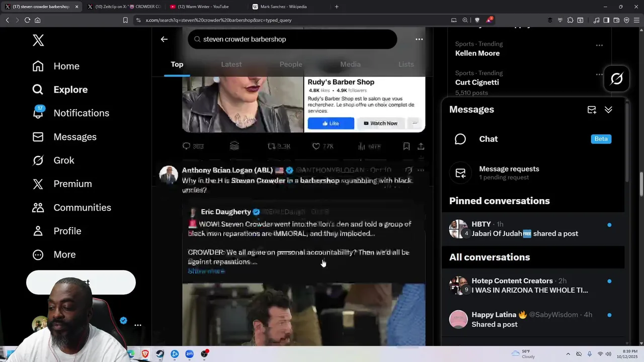Screen dimensions: 644x362
Task: Open Brave Wallet icon
Action: click(x=616, y=20)
